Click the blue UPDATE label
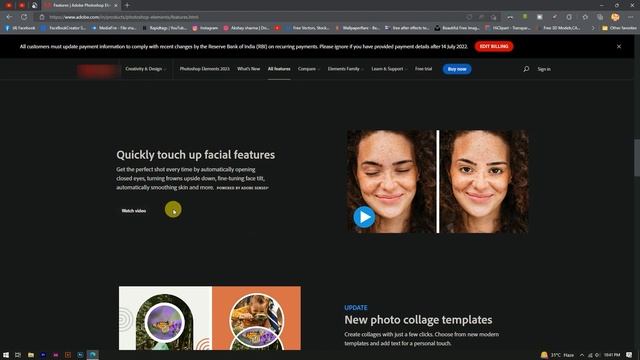 [x=356, y=307]
